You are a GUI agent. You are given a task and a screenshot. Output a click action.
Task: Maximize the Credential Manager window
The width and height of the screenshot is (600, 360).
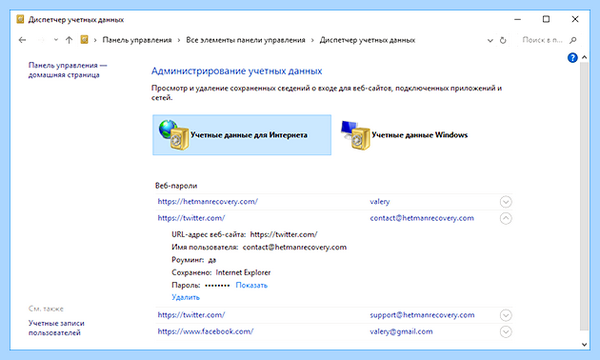[x=546, y=19]
